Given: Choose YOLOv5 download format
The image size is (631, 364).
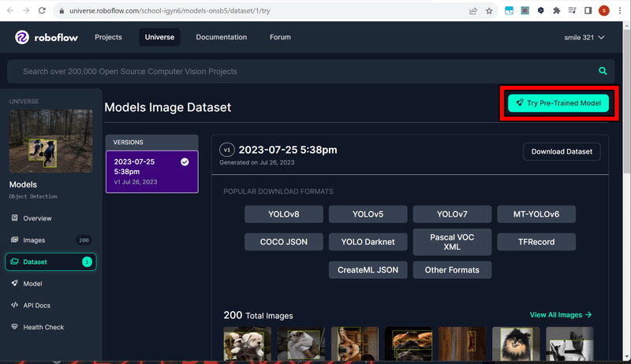Looking at the screenshot, I should coord(368,214).
